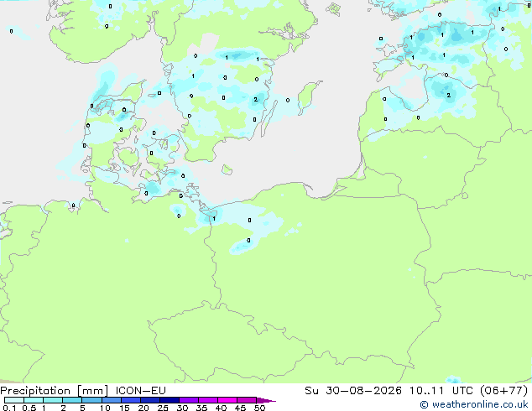Click the '50' legend scale number

point(259,408)
